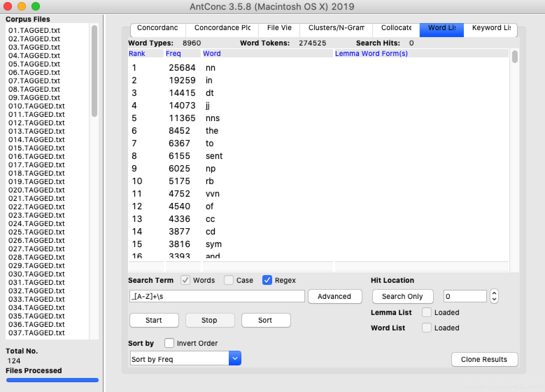Viewport: 545px width, 392px height.
Task: Select 015.TAGGED.txt in Corpus Files
Action: click(x=37, y=148)
